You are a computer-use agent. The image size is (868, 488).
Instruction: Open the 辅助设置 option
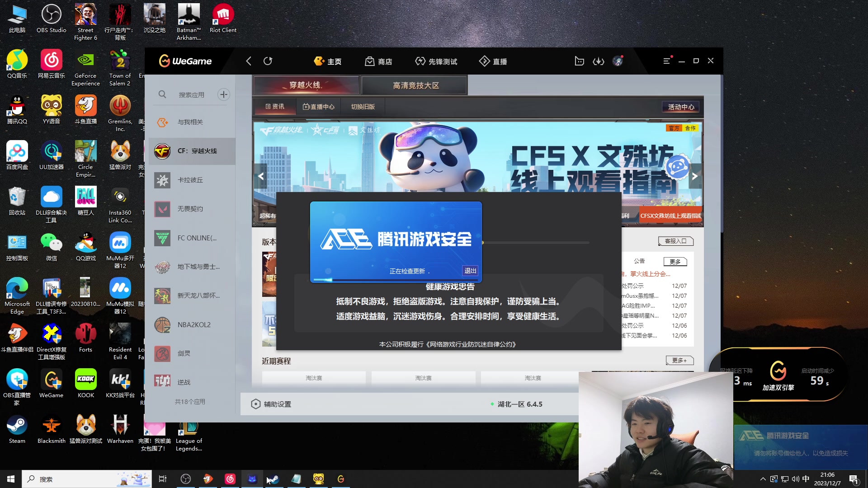coord(271,404)
